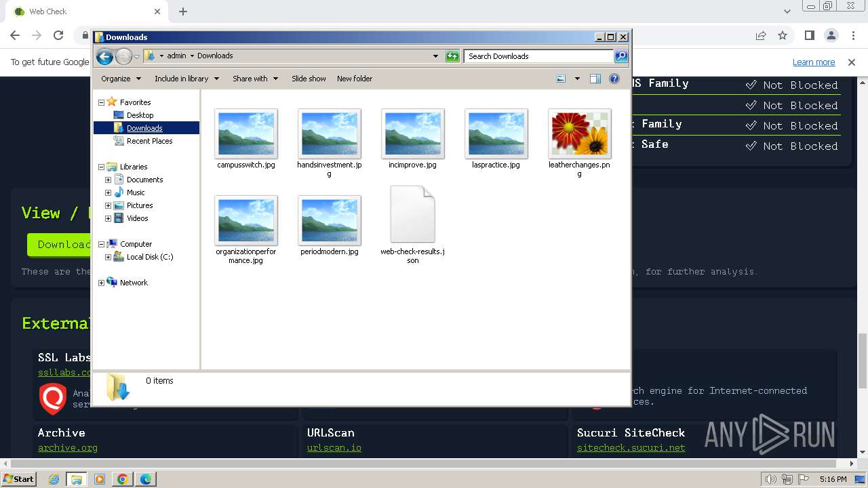Image resolution: width=868 pixels, height=488 pixels.
Task: Expand the Network tree node
Action: (102, 283)
